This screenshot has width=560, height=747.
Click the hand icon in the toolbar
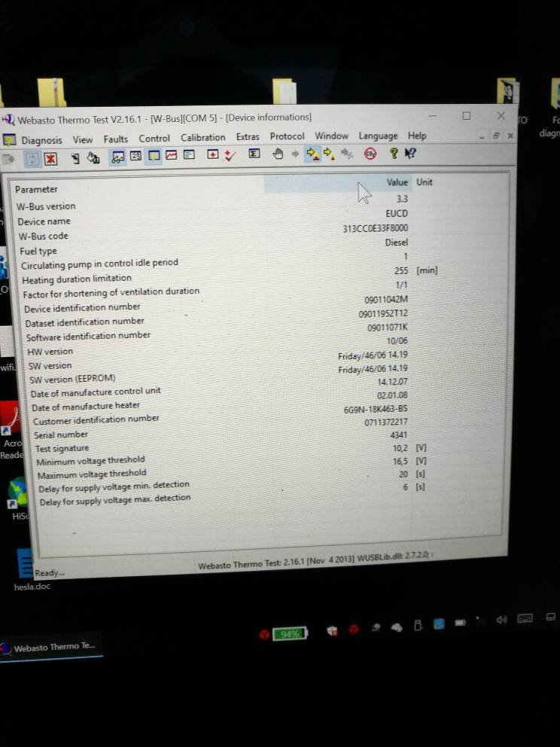click(278, 154)
